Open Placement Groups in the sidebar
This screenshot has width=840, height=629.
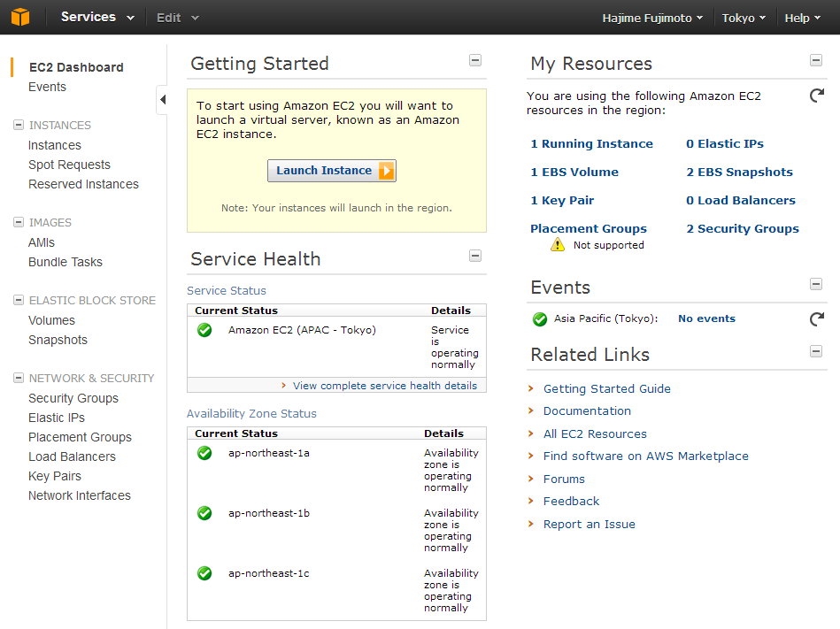point(80,437)
